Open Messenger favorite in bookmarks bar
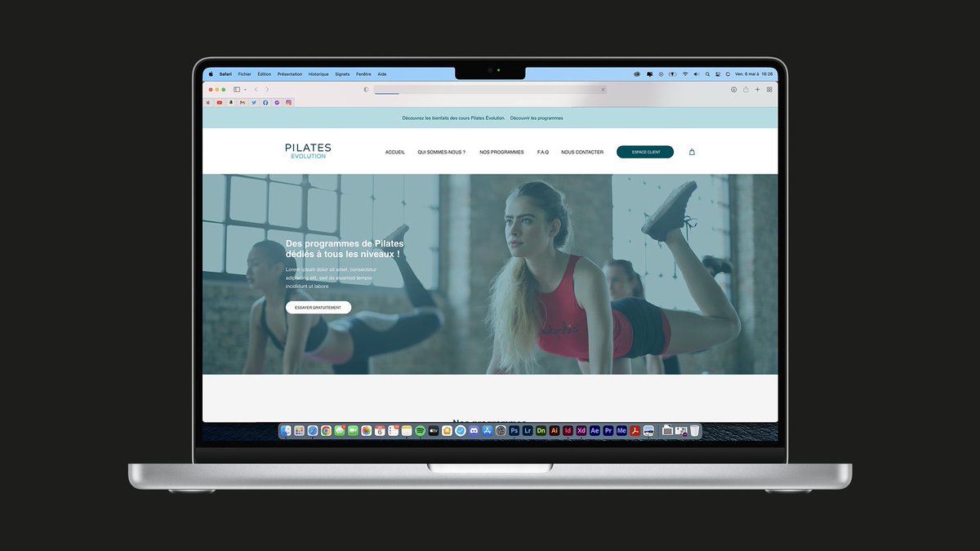The width and height of the screenshot is (980, 551). pos(277,103)
